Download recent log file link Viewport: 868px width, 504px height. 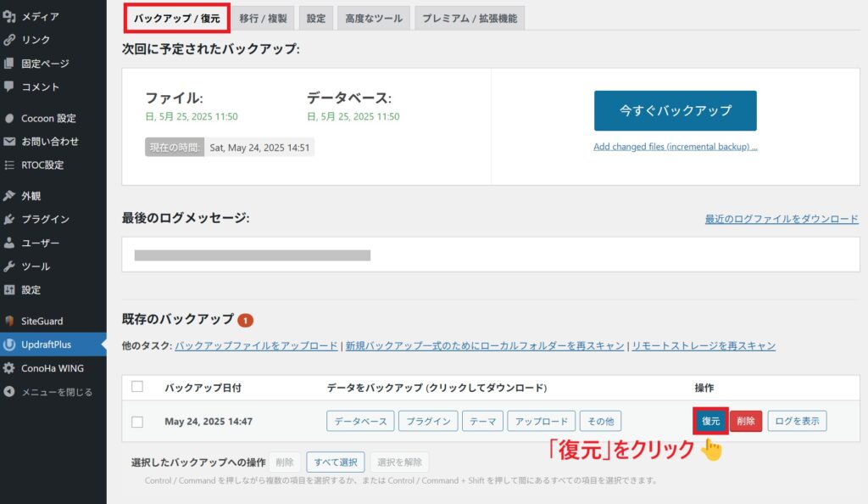pos(782,219)
